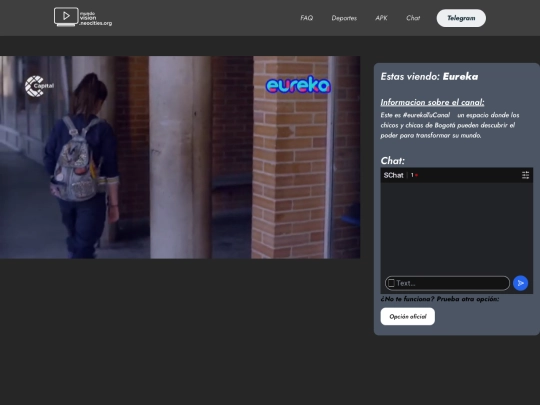This screenshot has width=540, height=405.
Task: Click the 'Estas viendo: Eureka' title
Action: click(x=429, y=76)
